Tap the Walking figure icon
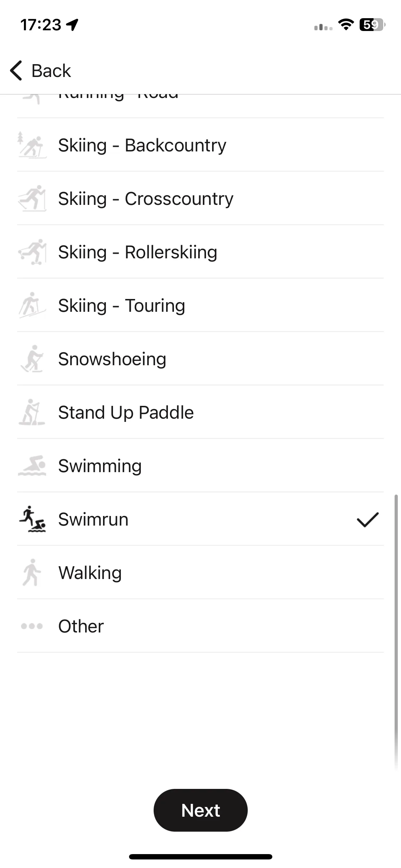 [x=32, y=573]
